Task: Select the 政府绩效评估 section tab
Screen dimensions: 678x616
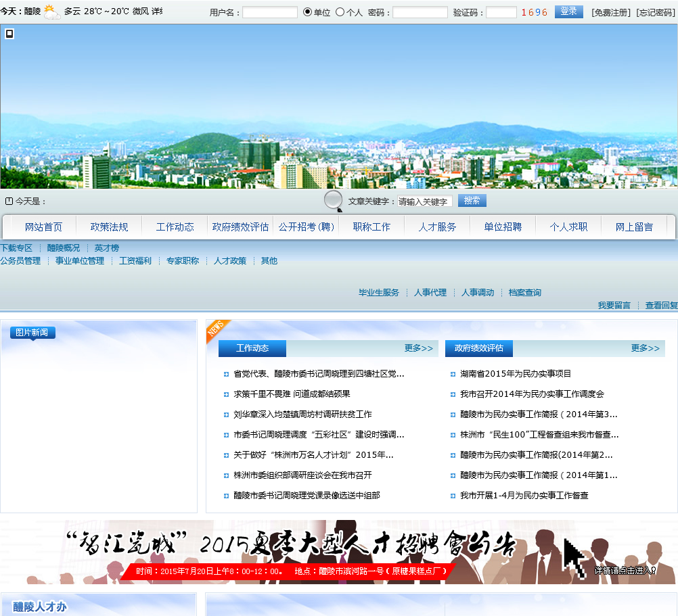Action: point(478,348)
